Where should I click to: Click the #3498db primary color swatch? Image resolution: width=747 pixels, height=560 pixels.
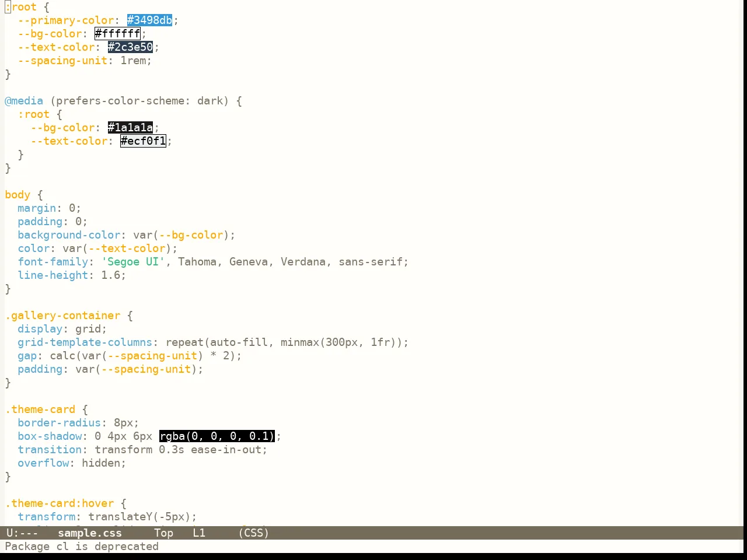point(149,20)
